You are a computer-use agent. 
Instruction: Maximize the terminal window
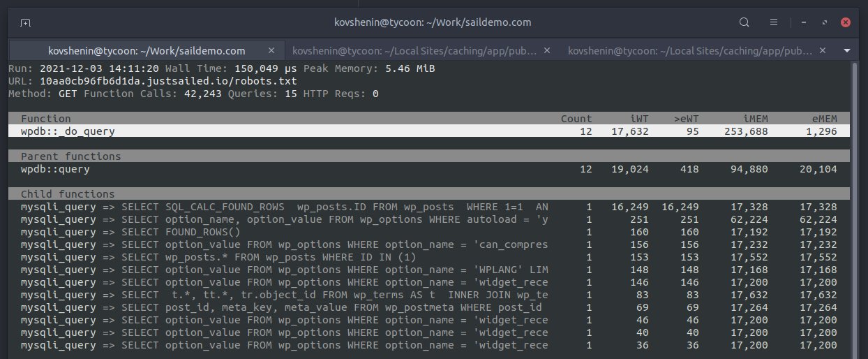(x=824, y=22)
